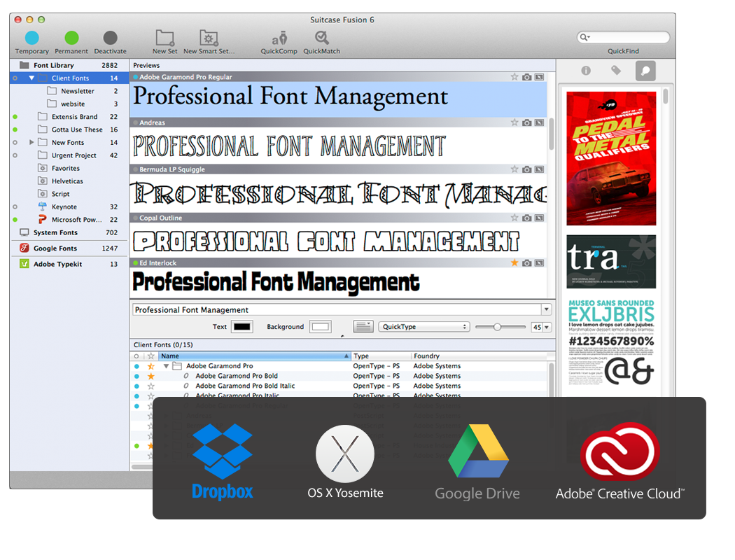Open the QuickMatch tool
The width and height of the screenshot is (735, 560).
click(x=321, y=38)
